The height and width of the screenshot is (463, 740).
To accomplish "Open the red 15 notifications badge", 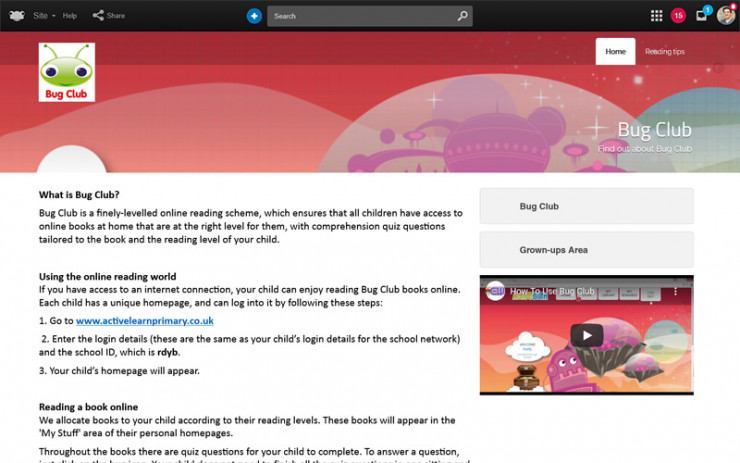I will point(678,16).
